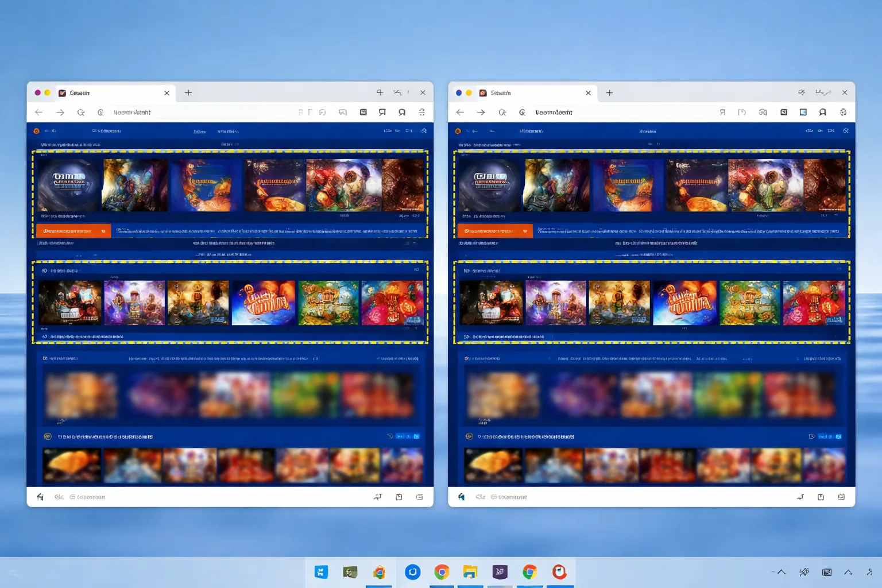Click the orange site logo in the left window

coord(37,131)
